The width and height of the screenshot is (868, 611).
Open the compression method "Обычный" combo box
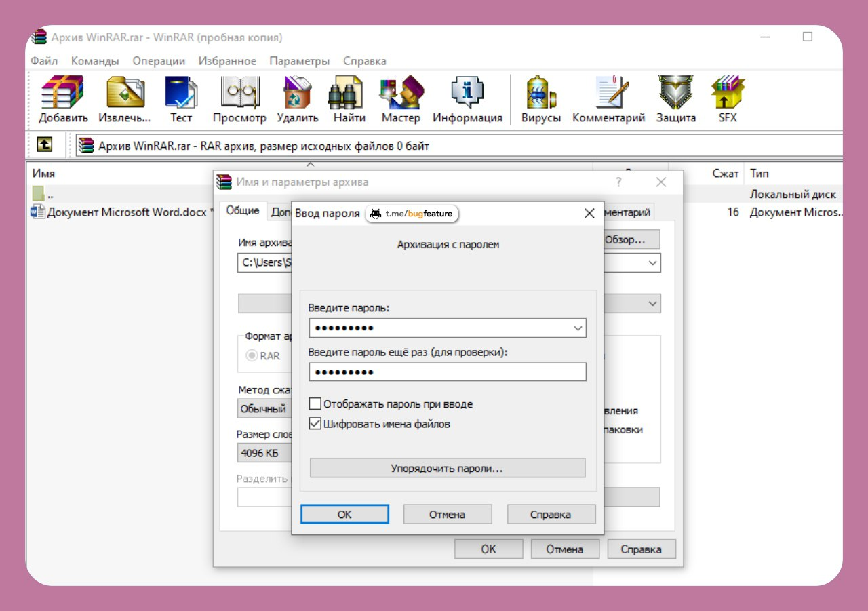coord(265,409)
